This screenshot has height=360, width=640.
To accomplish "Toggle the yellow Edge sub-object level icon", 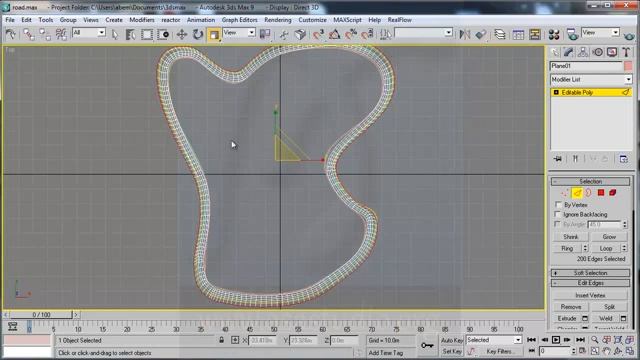I will 577,193.
